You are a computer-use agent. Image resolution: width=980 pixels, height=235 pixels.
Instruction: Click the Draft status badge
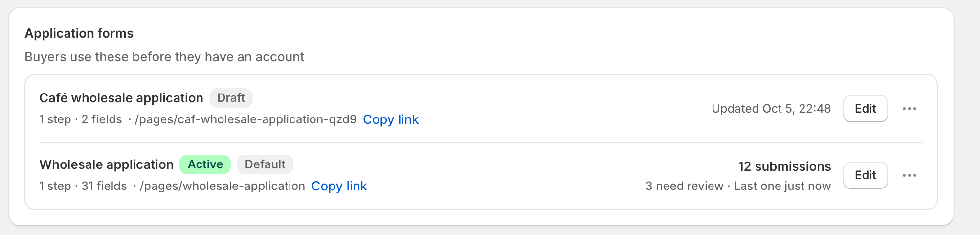coord(231,98)
